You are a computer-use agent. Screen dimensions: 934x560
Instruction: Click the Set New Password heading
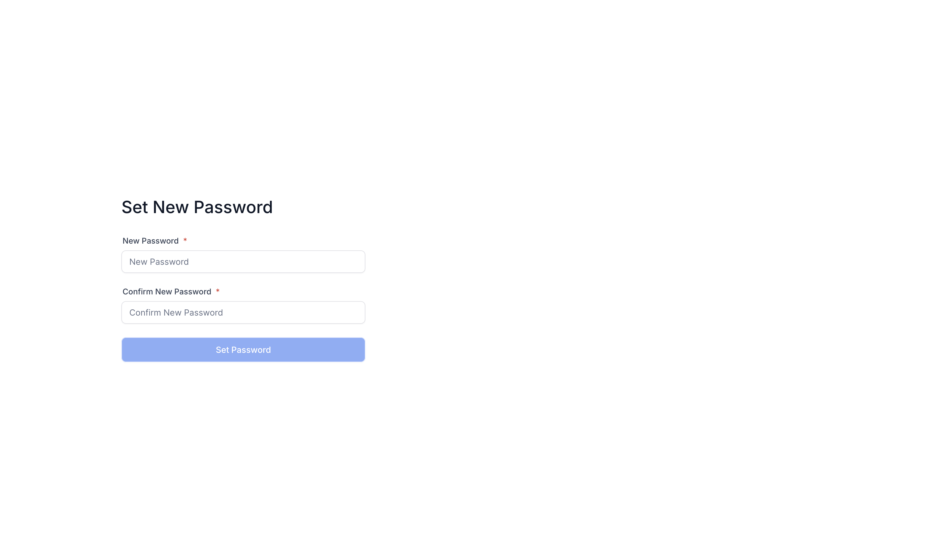click(x=197, y=207)
